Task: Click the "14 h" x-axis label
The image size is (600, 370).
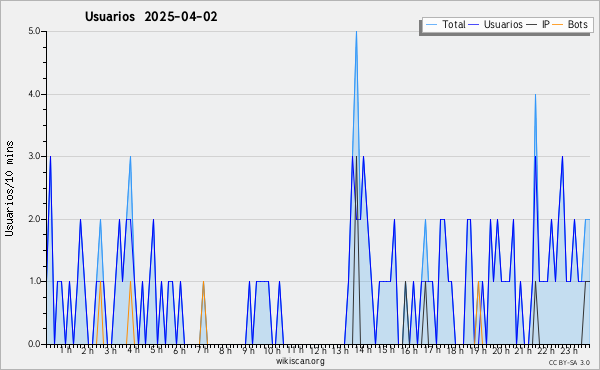Action: (x=363, y=350)
